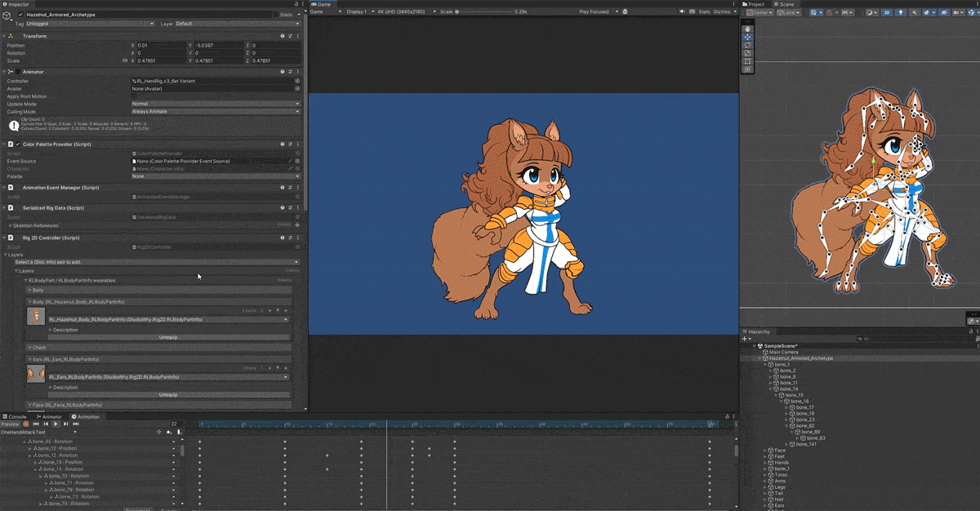Image resolution: width=980 pixels, height=511 pixels.
Task: Open Animator component context menu icon
Action: (x=297, y=72)
